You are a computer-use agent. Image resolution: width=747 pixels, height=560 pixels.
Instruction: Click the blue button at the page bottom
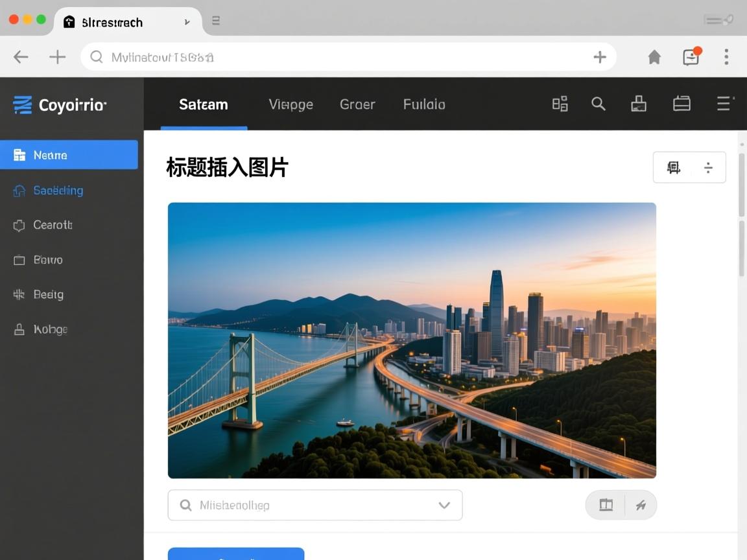[235, 556]
